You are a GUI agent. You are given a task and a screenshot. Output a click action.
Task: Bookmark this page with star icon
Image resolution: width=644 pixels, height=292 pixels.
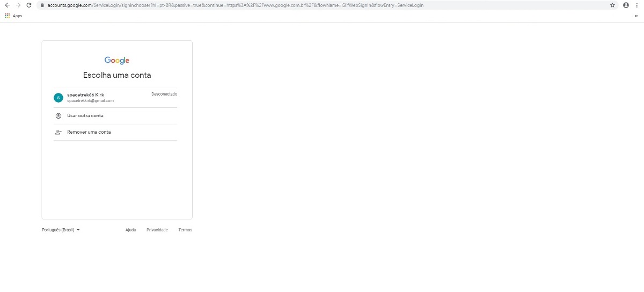click(612, 5)
